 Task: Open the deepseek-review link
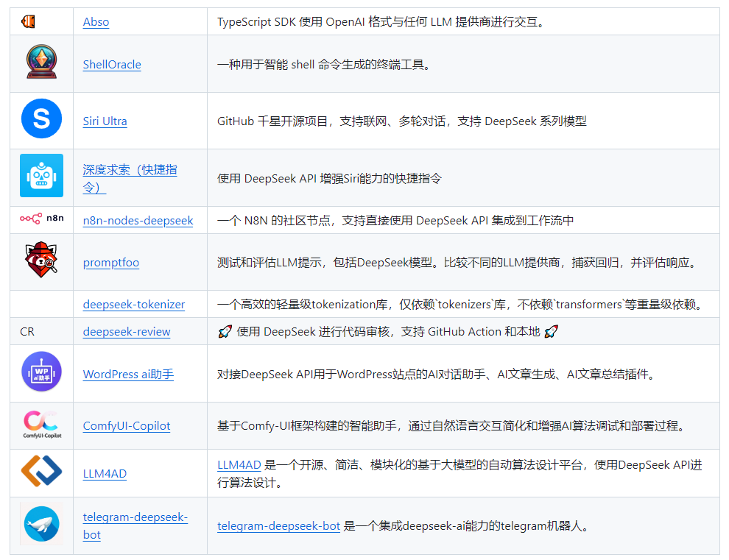(x=127, y=332)
